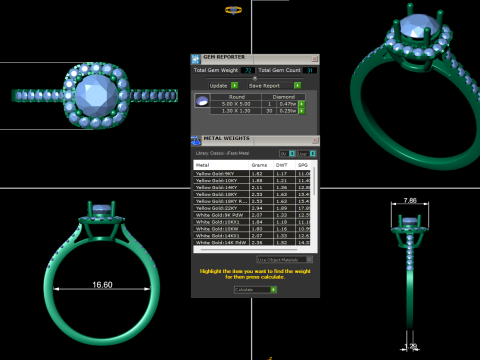Click the green arrow beside Save Report
The height and width of the screenshot is (360, 480).
297,86
